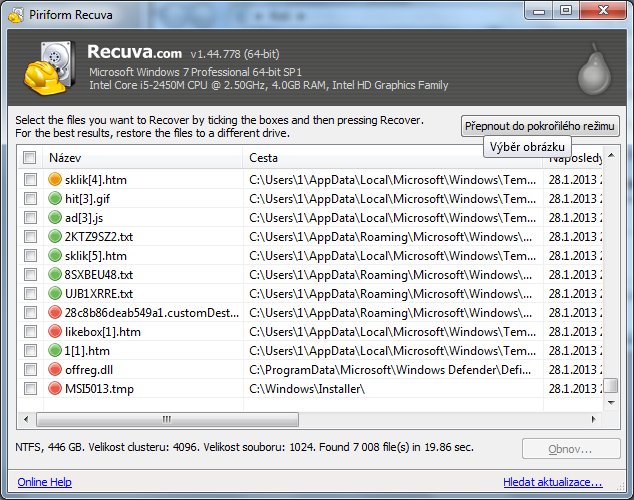Tick the checkbox for 1[1].htm
Screen dimensions: 634x500
point(30,350)
